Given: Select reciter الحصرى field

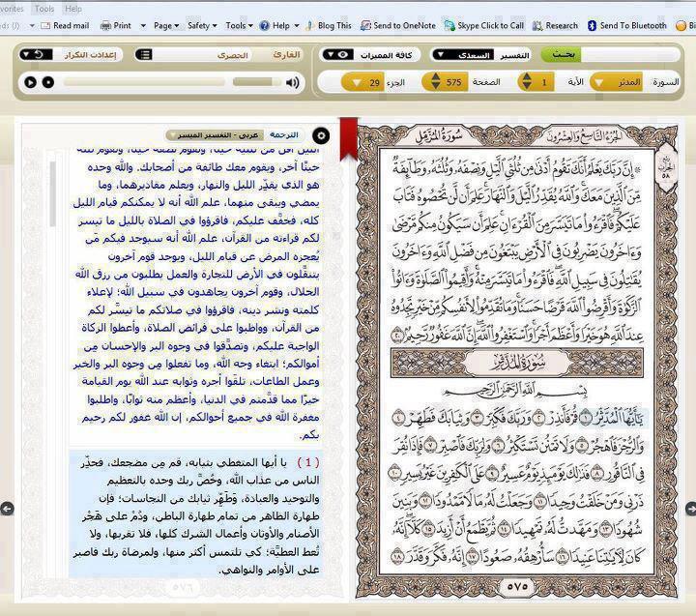Looking at the screenshot, I should 233,55.
